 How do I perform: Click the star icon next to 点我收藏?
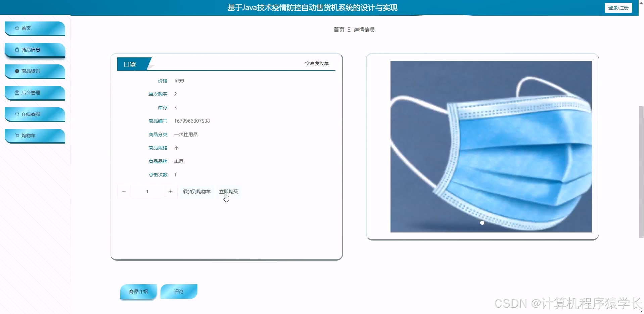point(307,63)
